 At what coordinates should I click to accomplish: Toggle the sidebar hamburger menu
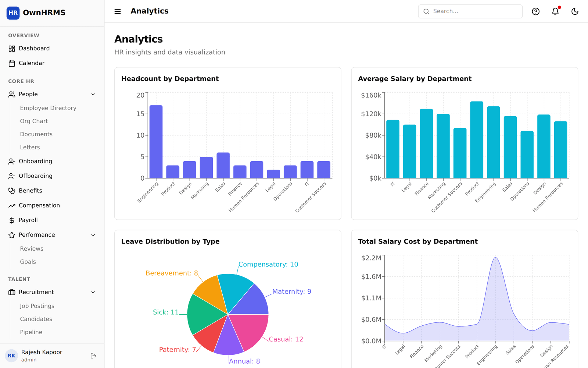tap(118, 11)
